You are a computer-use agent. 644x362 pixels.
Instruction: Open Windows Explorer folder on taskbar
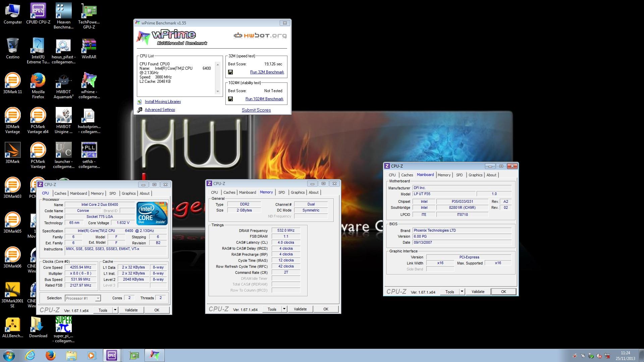(x=71, y=355)
